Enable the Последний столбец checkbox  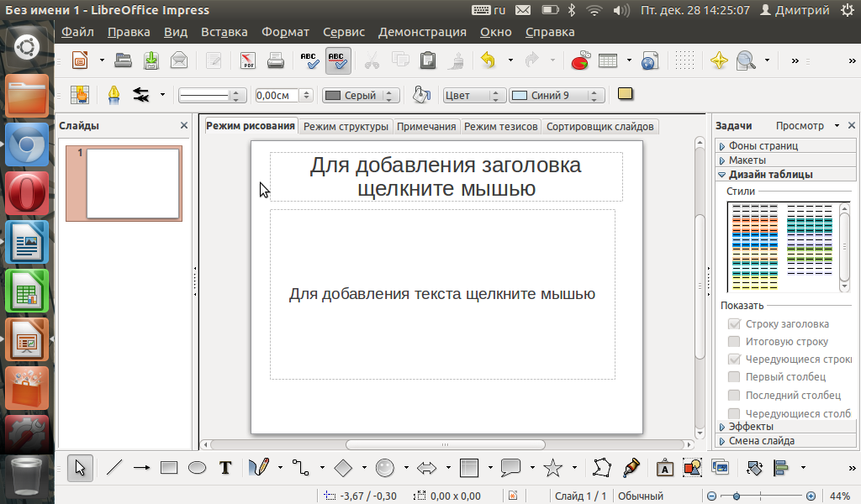(734, 395)
